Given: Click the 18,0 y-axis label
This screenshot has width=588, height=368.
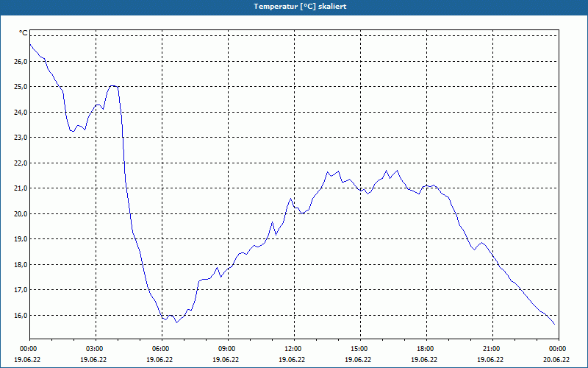Looking at the screenshot, I should [21, 264].
